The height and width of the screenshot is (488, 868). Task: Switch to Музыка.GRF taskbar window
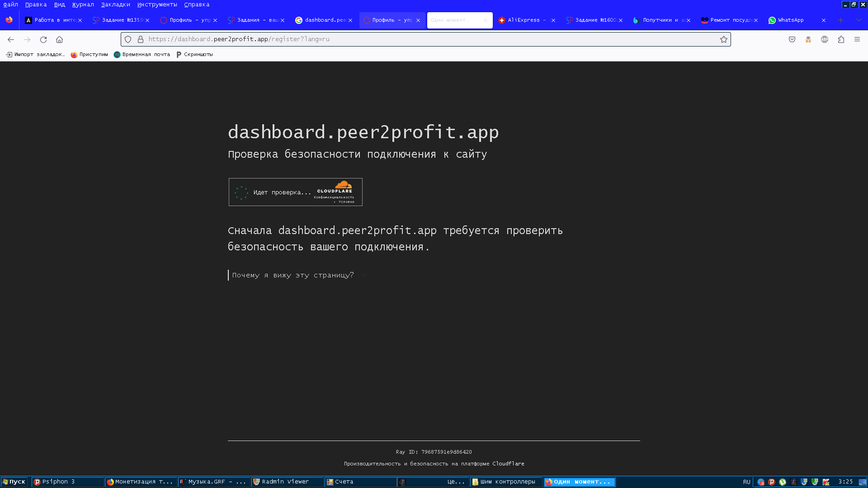tap(214, 482)
